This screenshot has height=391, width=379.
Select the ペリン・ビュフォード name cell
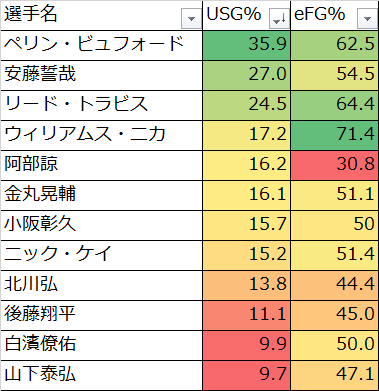[x=101, y=45]
